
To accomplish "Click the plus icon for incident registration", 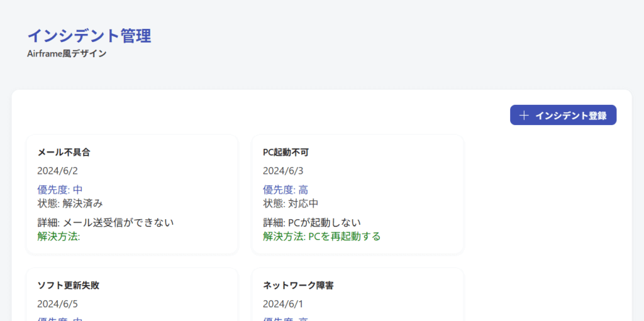I will tap(525, 116).
